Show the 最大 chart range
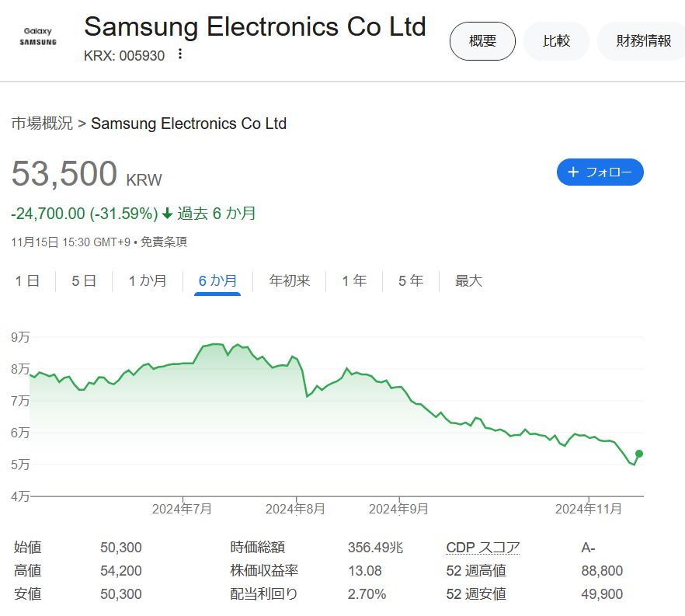This screenshot has height=616, width=685. 468,281
